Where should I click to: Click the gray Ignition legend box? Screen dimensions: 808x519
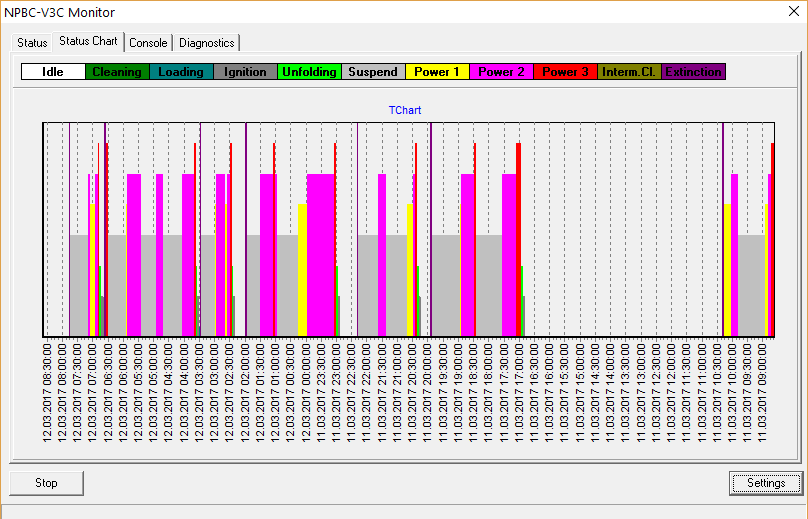pyautogui.click(x=245, y=72)
